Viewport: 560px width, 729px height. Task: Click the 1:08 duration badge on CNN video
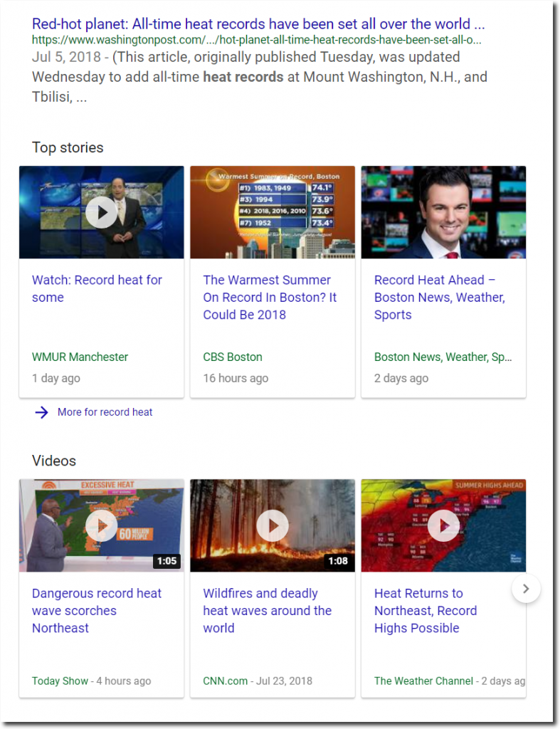tap(337, 561)
